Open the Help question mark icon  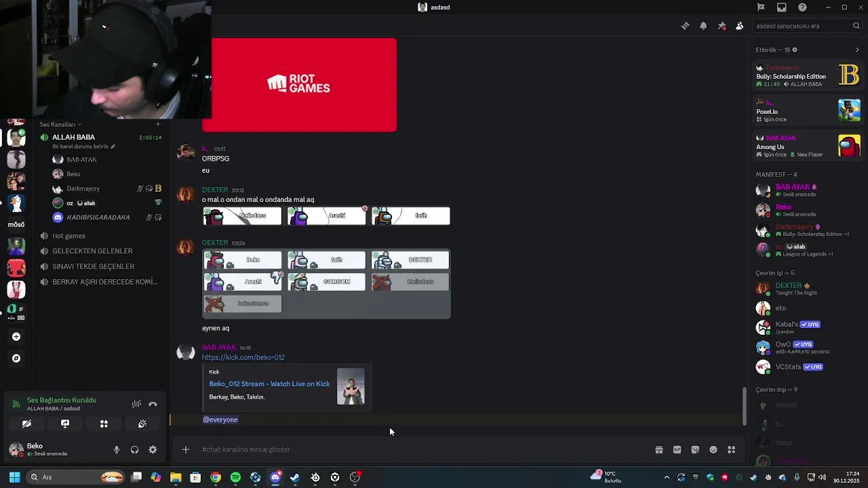coord(803,7)
